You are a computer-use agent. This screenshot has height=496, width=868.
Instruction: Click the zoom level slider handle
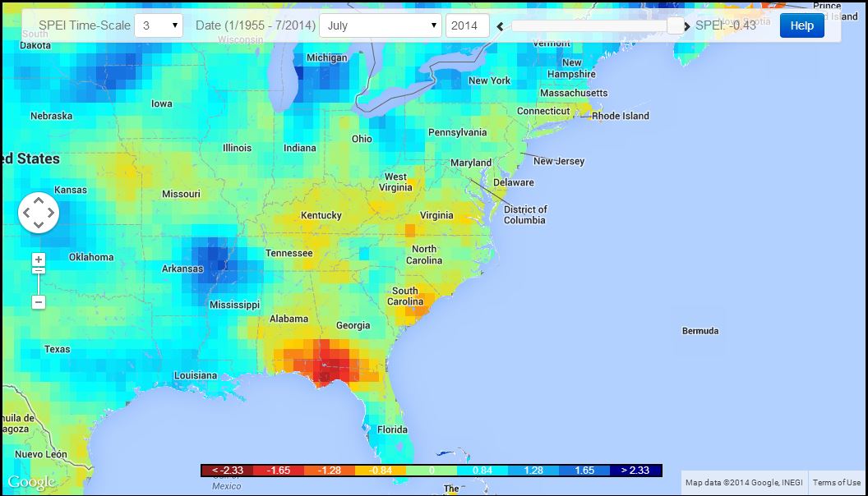[x=39, y=270]
